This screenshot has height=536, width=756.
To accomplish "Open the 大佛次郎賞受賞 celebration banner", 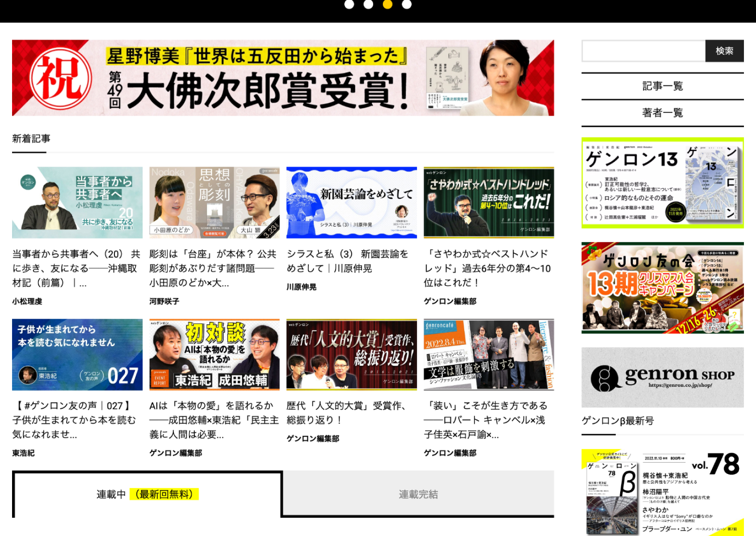I will (x=283, y=78).
